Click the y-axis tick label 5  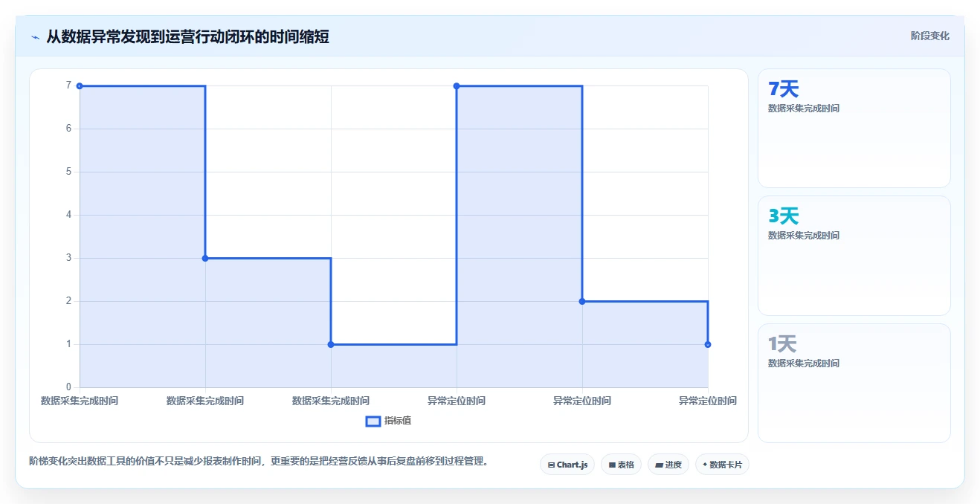tap(68, 172)
